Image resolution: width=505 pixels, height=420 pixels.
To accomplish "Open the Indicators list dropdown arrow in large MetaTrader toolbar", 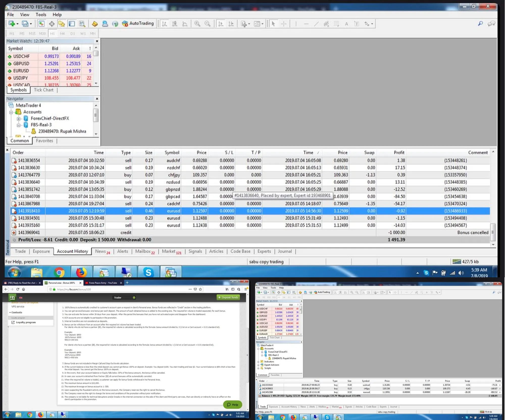I will tap(249, 24).
